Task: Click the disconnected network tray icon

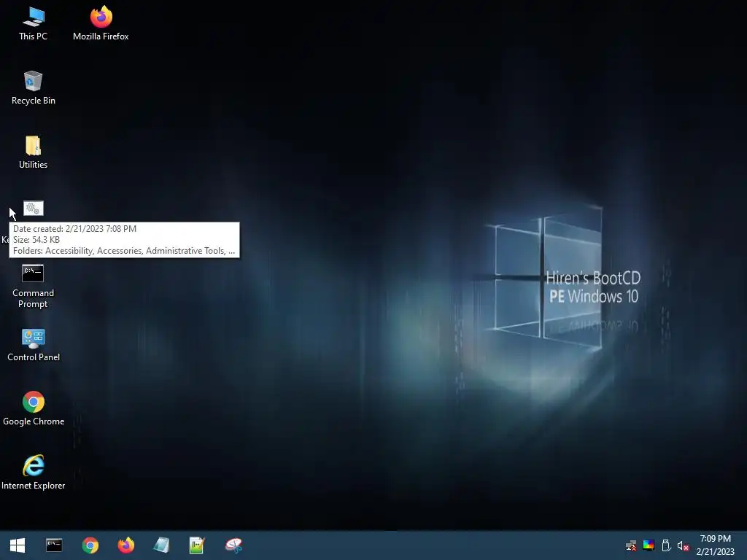Action: [631, 545]
